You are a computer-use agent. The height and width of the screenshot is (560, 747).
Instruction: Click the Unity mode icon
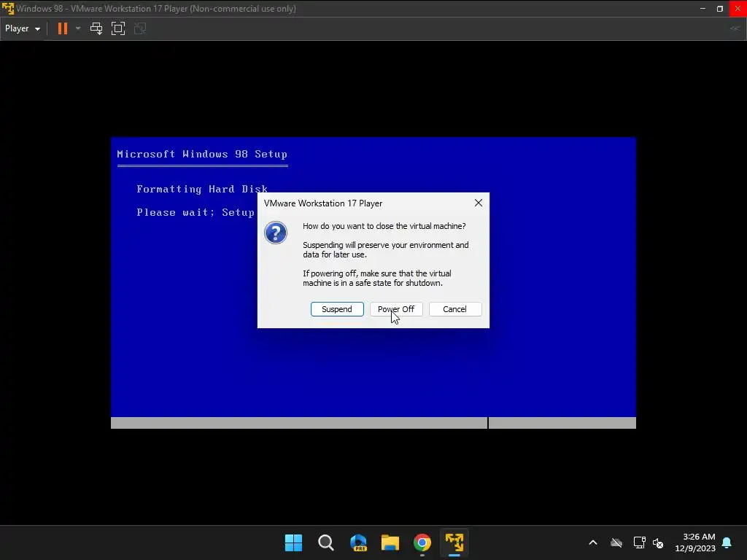(x=140, y=28)
